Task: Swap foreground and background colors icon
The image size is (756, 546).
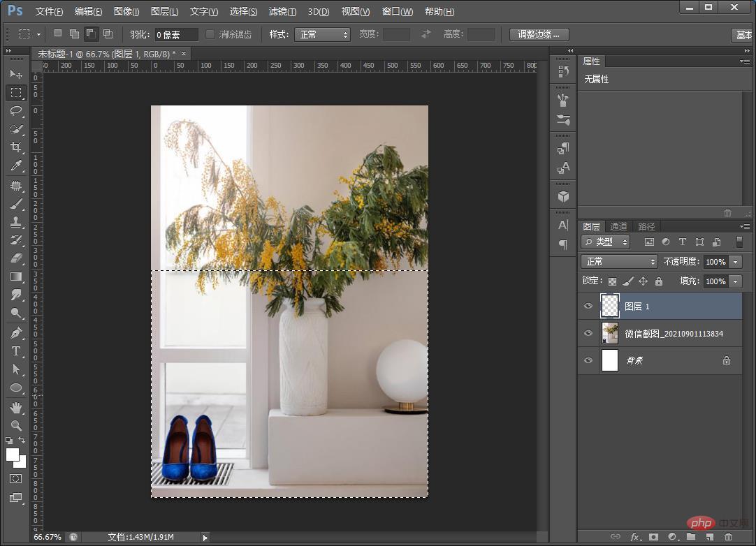Action: 22,440
